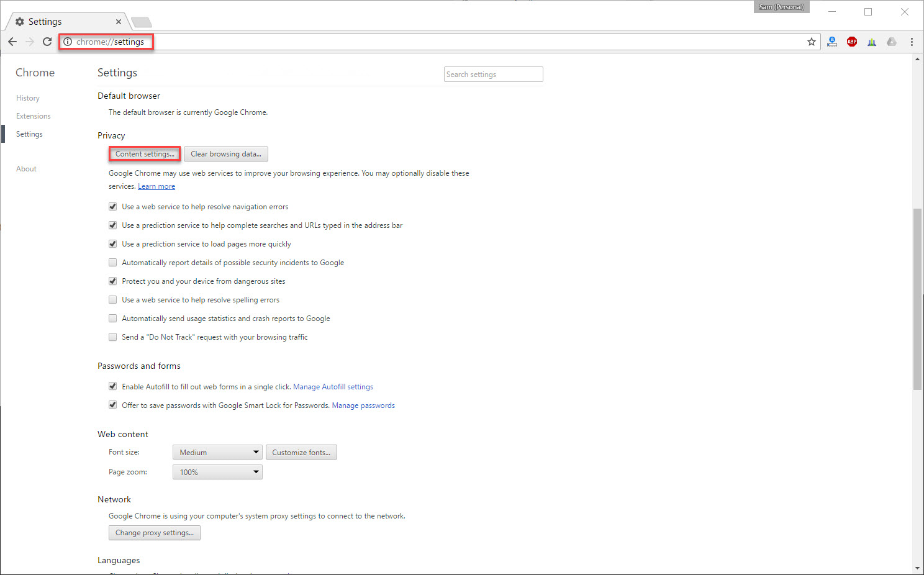Click the Default browser heading
Image resolution: width=924 pixels, height=575 pixels.
(129, 96)
